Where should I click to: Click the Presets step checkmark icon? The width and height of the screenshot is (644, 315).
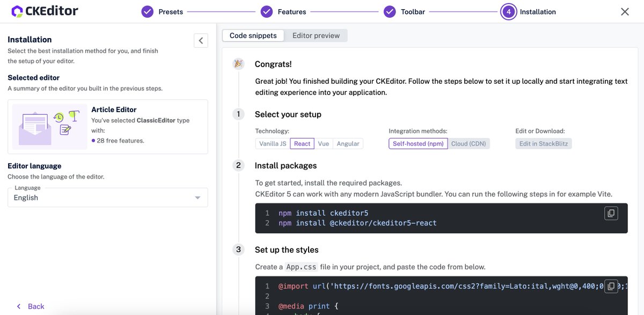(x=148, y=12)
